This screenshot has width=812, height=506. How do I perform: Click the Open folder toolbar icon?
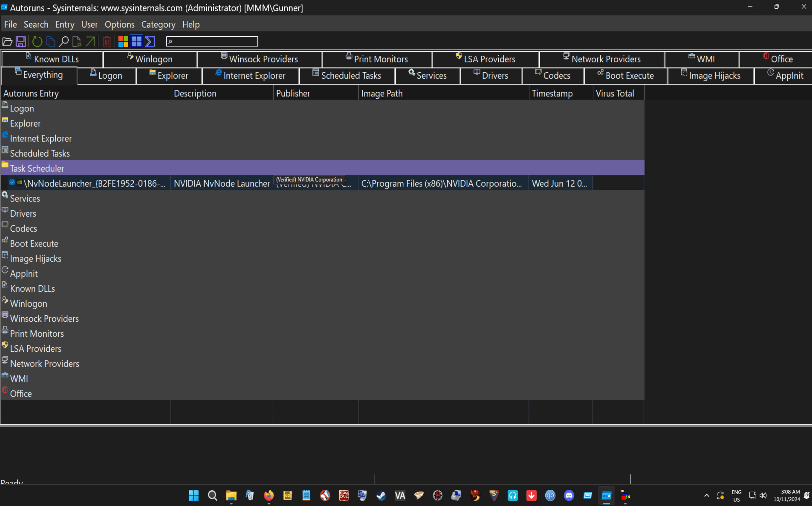point(7,41)
